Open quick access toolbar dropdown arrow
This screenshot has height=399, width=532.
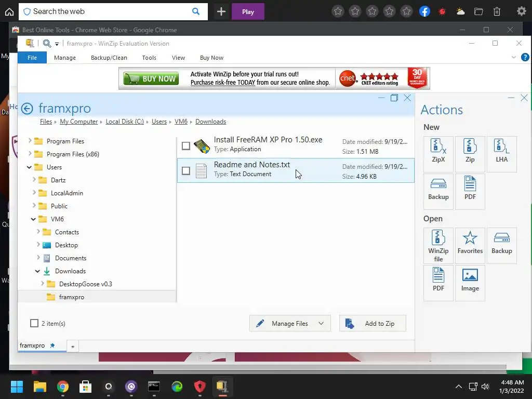[x=57, y=44]
